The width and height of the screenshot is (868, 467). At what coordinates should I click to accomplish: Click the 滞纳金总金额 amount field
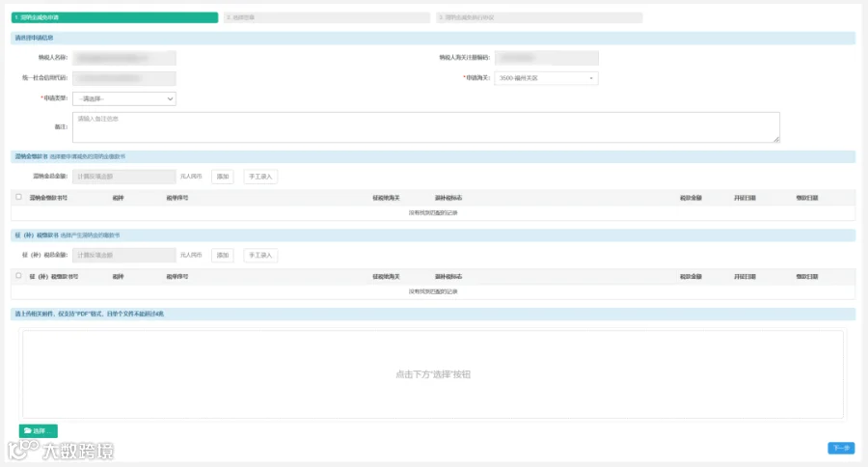124,177
